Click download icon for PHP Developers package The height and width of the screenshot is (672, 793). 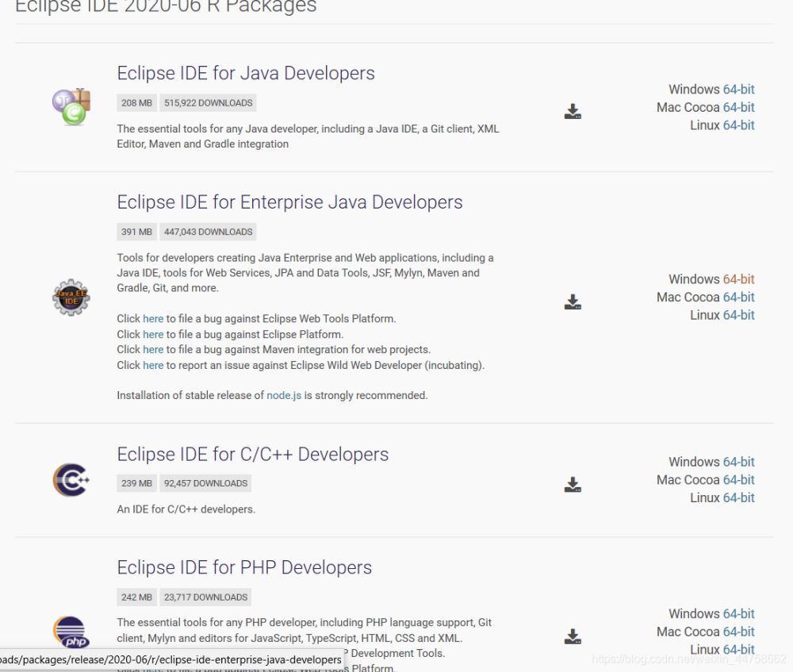[573, 636]
